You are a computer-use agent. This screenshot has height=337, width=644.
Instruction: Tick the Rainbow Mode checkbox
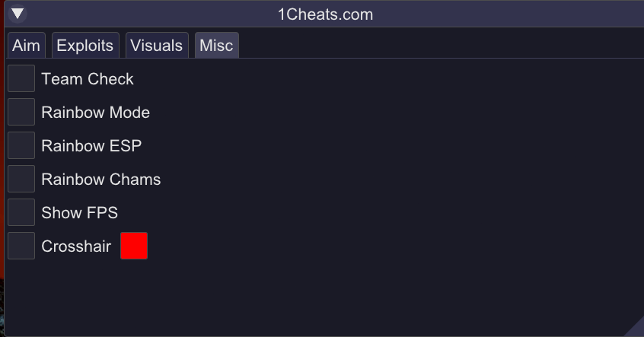pyautogui.click(x=21, y=112)
